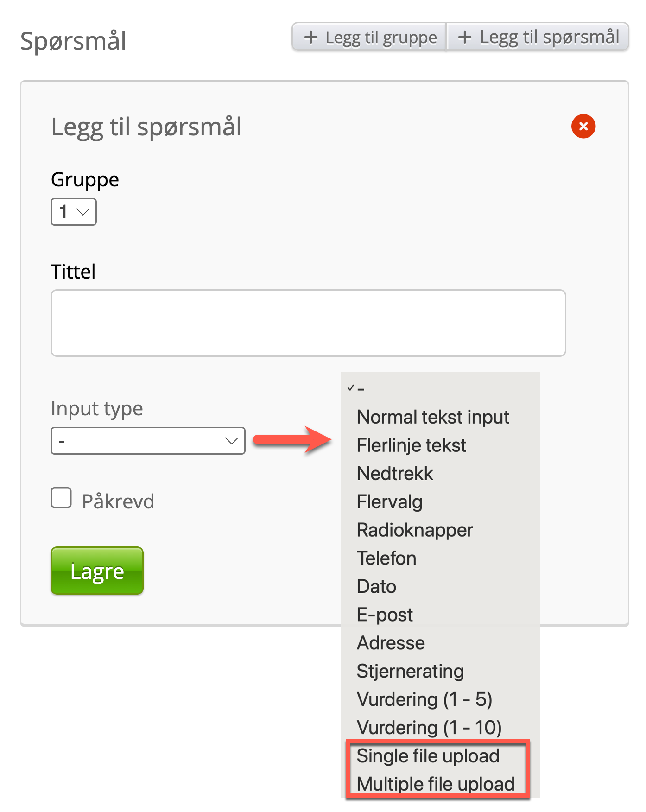
Task: Close the Legg til spørsmål panel
Action: 583,126
